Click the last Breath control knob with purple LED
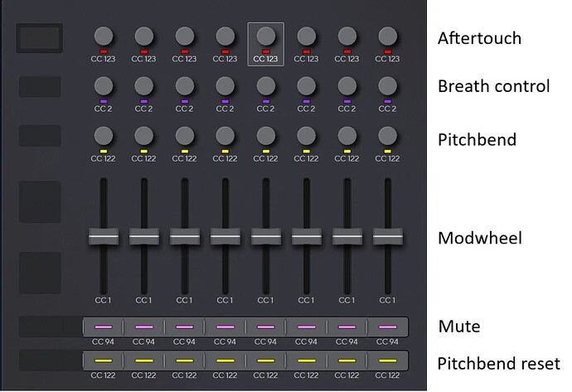This screenshot has width=572, height=392. click(387, 85)
